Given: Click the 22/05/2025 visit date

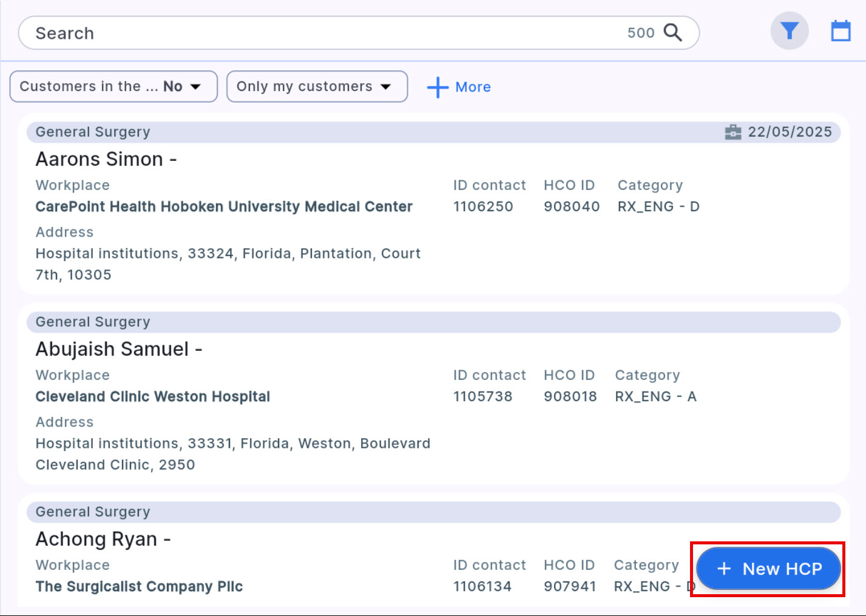Looking at the screenshot, I should 789,132.
